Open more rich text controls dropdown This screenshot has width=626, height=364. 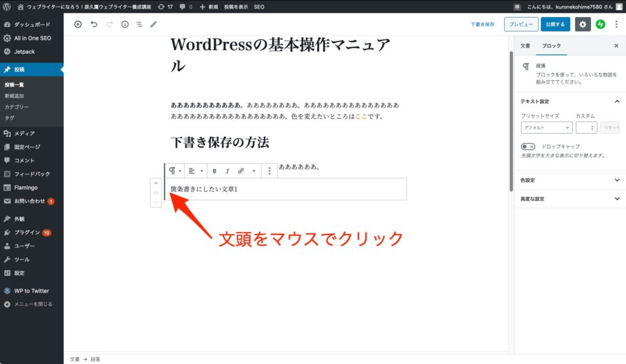click(x=254, y=171)
